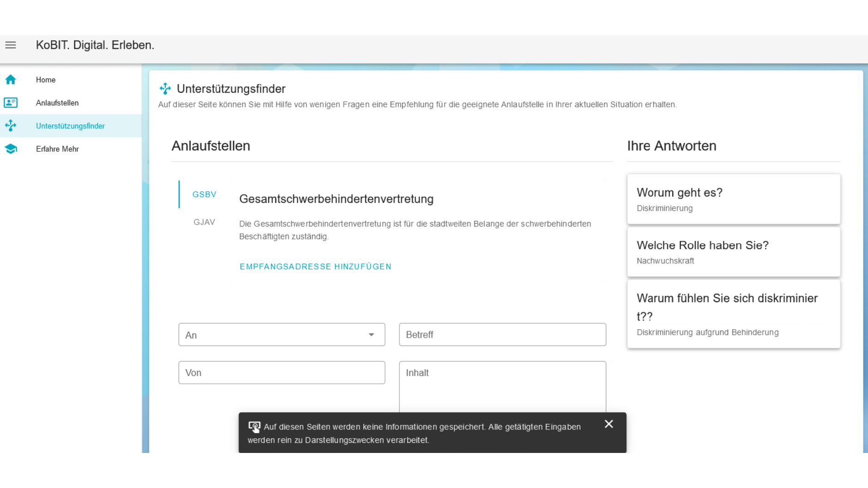Select the GSBV tab
The width and height of the screenshot is (868, 488).
pos(204,194)
